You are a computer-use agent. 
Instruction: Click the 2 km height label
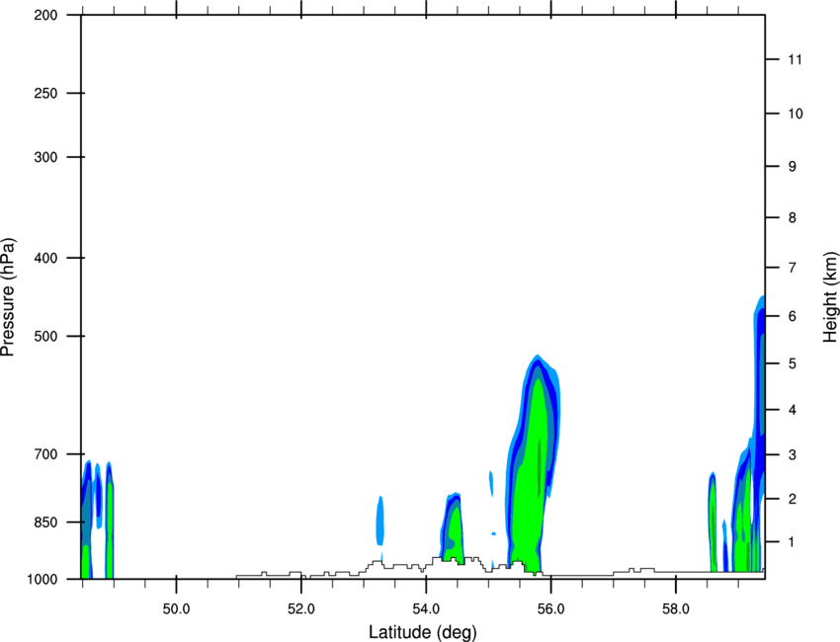click(x=793, y=499)
